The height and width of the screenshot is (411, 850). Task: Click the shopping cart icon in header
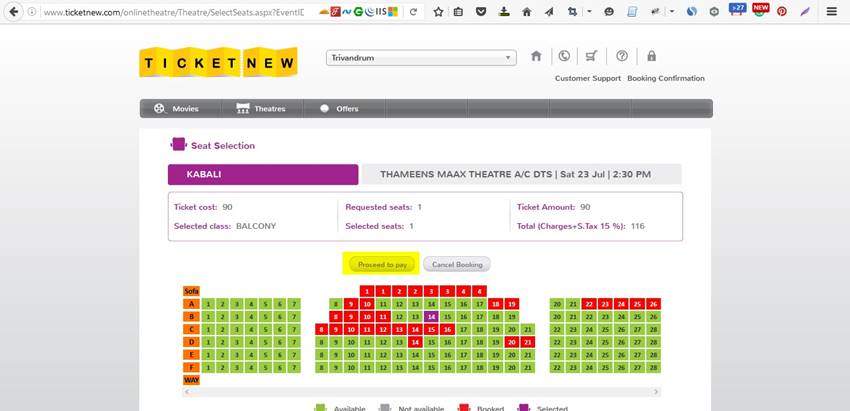592,56
